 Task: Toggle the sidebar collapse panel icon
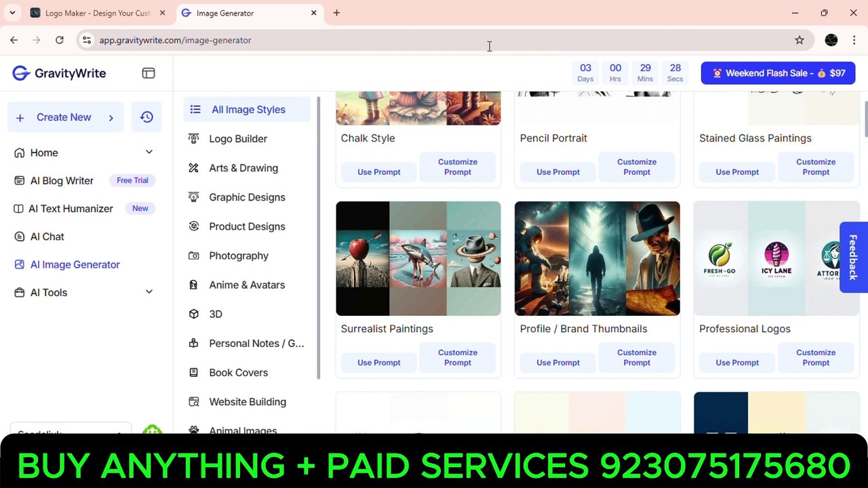(x=149, y=73)
